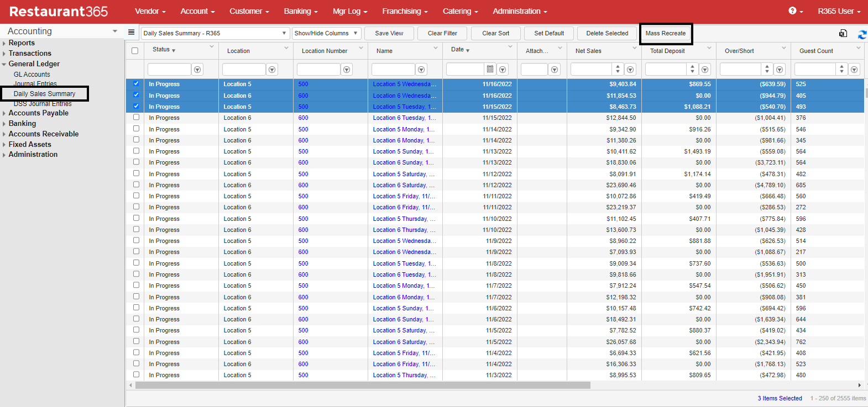Open the Vendor menu
This screenshot has height=407, width=868.
click(x=150, y=11)
